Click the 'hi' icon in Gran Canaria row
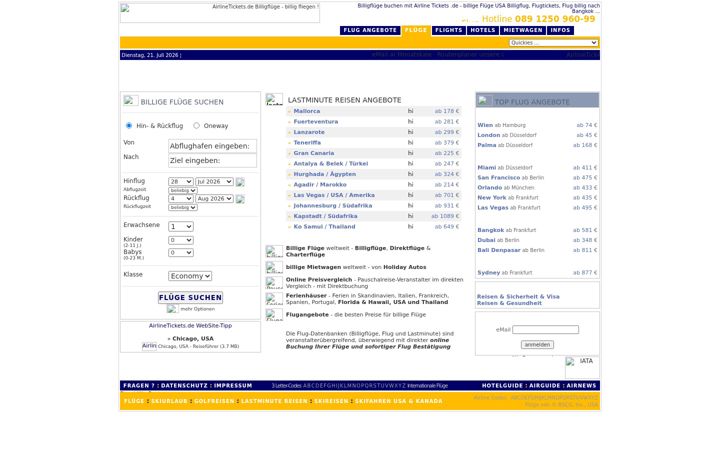This screenshot has height=450, width=720. tap(411, 153)
